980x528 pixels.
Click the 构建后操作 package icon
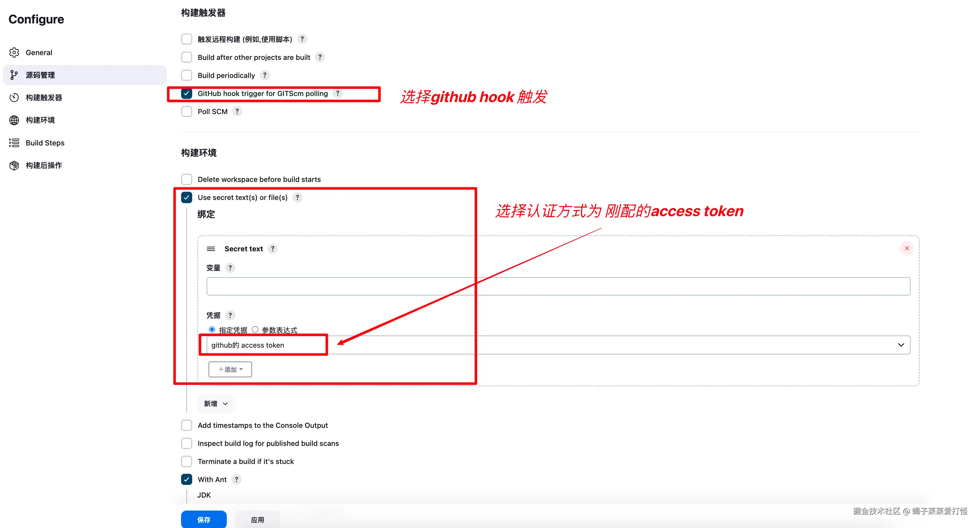pos(14,165)
